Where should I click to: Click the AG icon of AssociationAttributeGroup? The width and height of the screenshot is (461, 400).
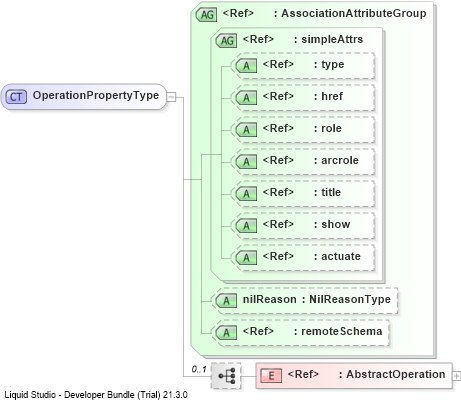point(207,15)
